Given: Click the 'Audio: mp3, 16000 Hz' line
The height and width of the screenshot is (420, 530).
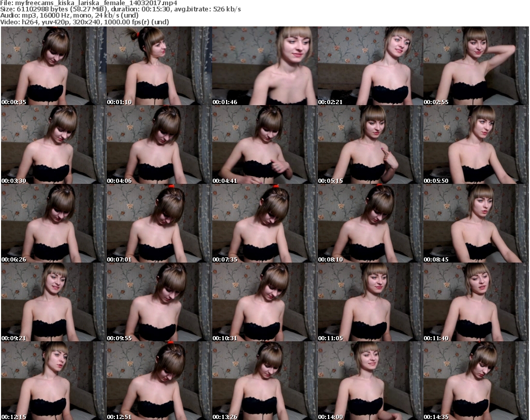Looking at the screenshot, I should (69, 16).
